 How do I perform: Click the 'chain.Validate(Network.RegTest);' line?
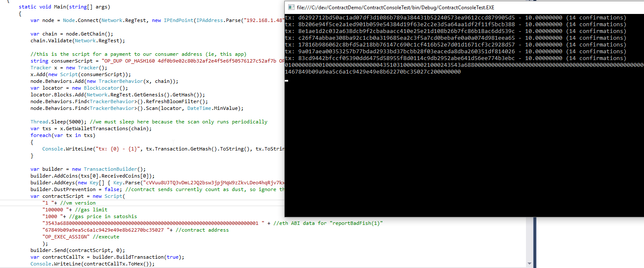[78, 41]
